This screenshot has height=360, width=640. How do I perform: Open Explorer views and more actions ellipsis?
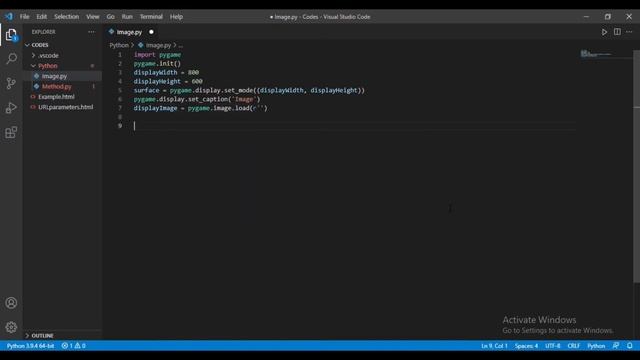91,32
